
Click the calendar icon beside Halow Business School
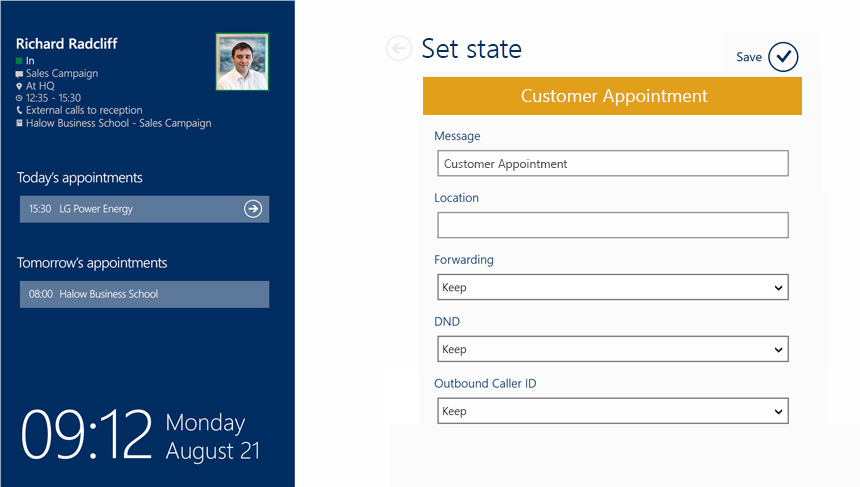point(19,123)
